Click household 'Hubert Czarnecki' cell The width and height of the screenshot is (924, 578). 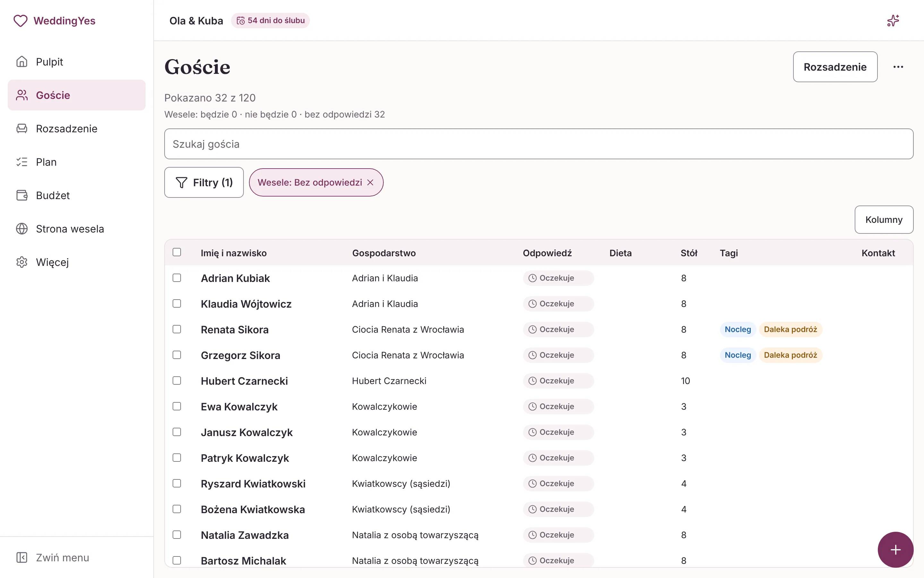(389, 381)
